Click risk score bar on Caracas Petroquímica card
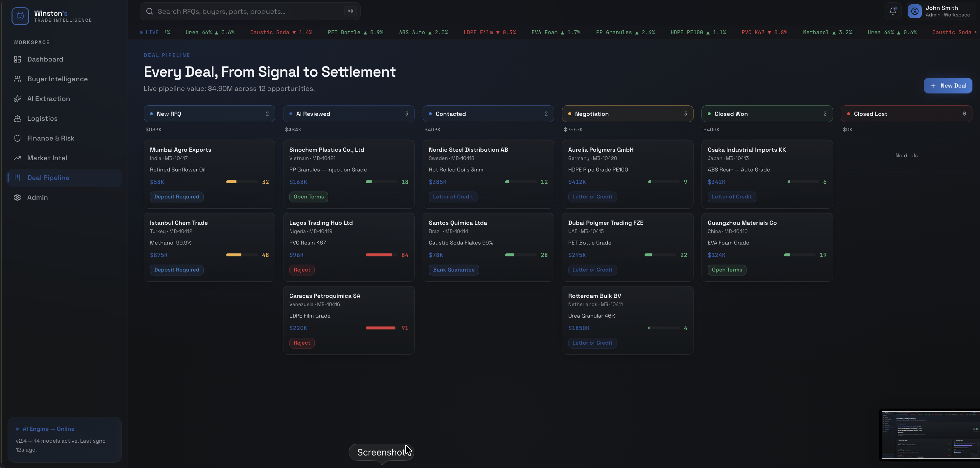Viewport: 980px width, 468px height. pyautogui.click(x=381, y=328)
